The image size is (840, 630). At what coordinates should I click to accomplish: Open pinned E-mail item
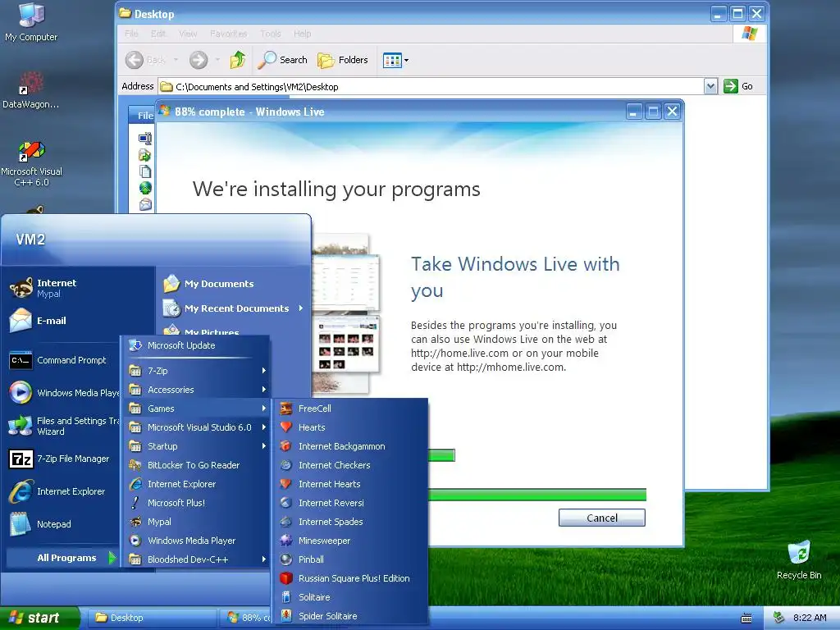pyautogui.click(x=52, y=321)
